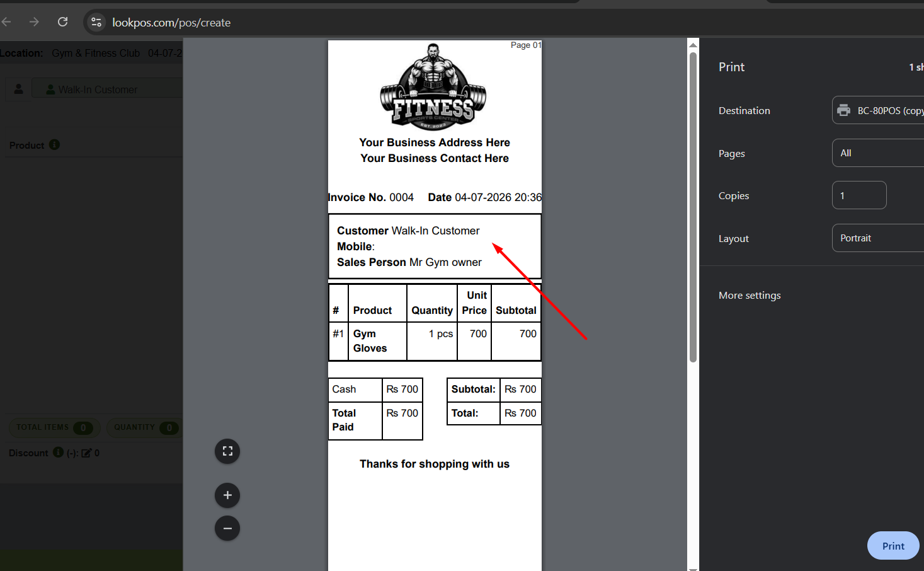
Task: Click the QUANTITY badge
Action: [144, 427]
